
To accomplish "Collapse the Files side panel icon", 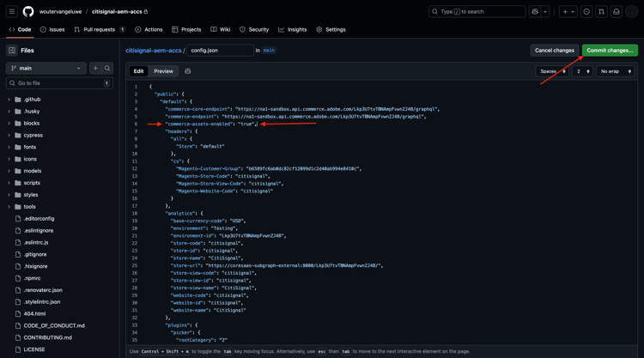I will tap(12, 51).
